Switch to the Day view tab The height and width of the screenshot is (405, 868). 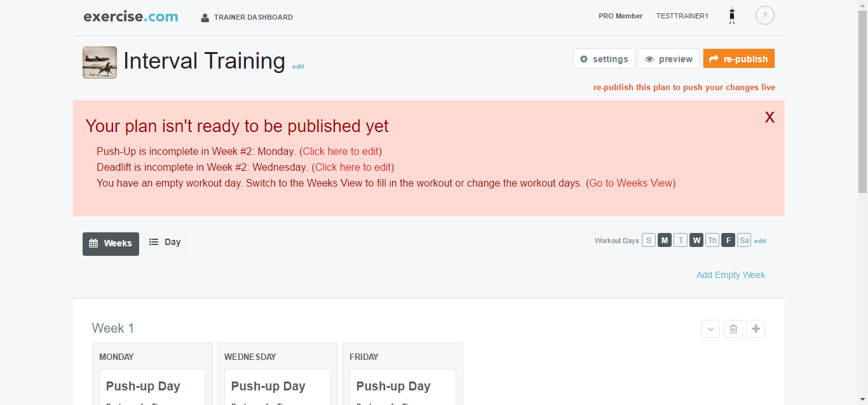165,242
